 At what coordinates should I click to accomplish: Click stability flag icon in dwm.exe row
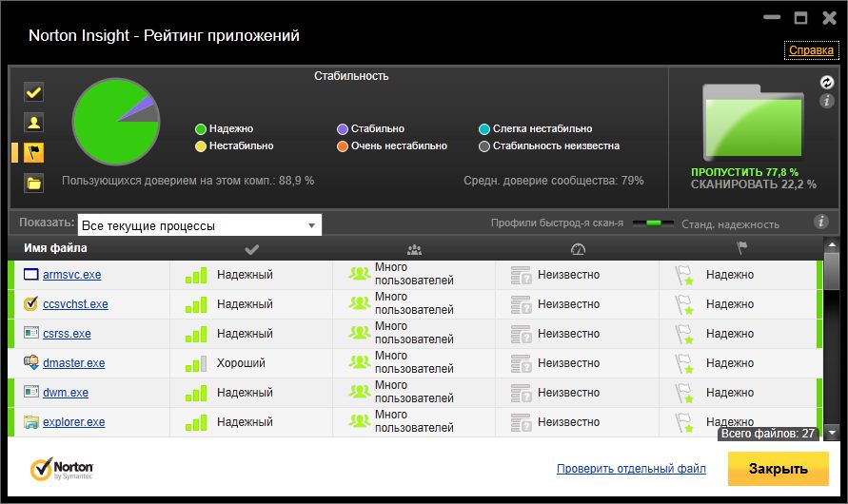(683, 394)
